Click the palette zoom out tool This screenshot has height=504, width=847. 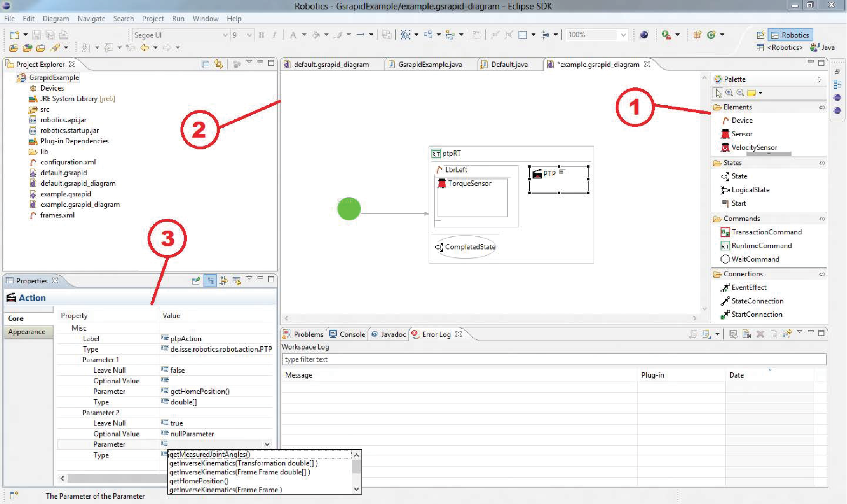[740, 93]
